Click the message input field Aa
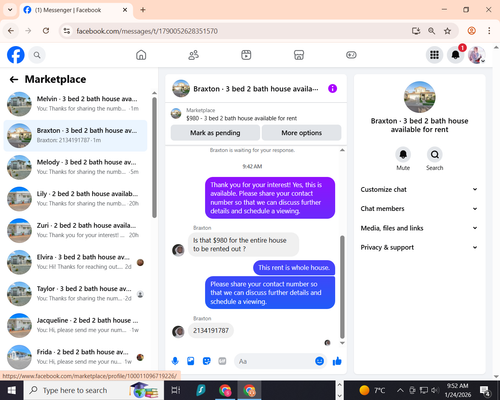The image size is (500, 400). click(x=275, y=361)
